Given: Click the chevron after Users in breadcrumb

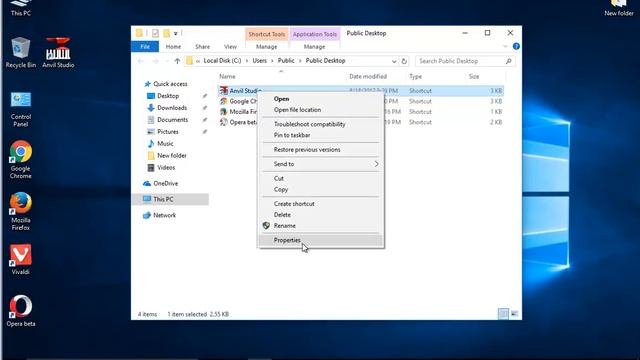Looking at the screenshot, I should coord(272,61).
